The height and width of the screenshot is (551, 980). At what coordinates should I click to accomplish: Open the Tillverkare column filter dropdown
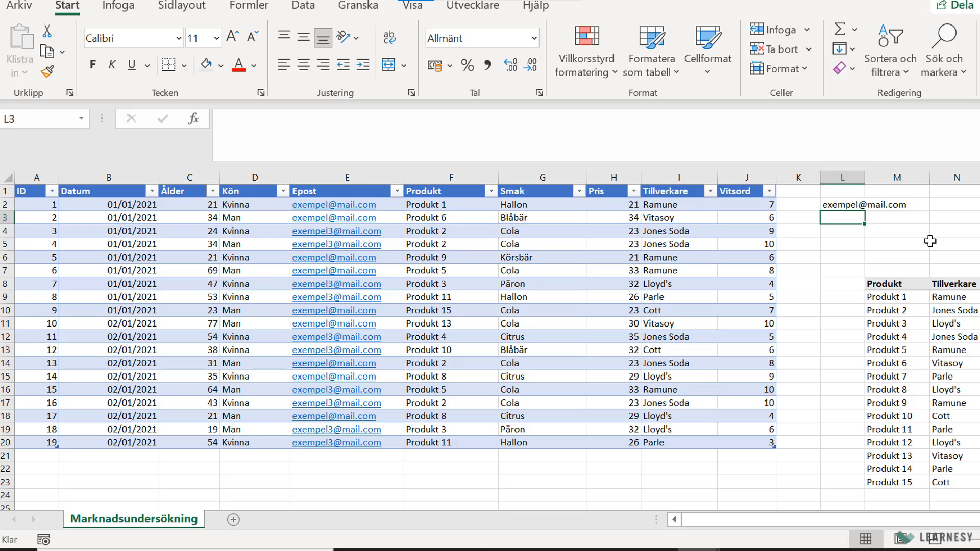[710, 191]
